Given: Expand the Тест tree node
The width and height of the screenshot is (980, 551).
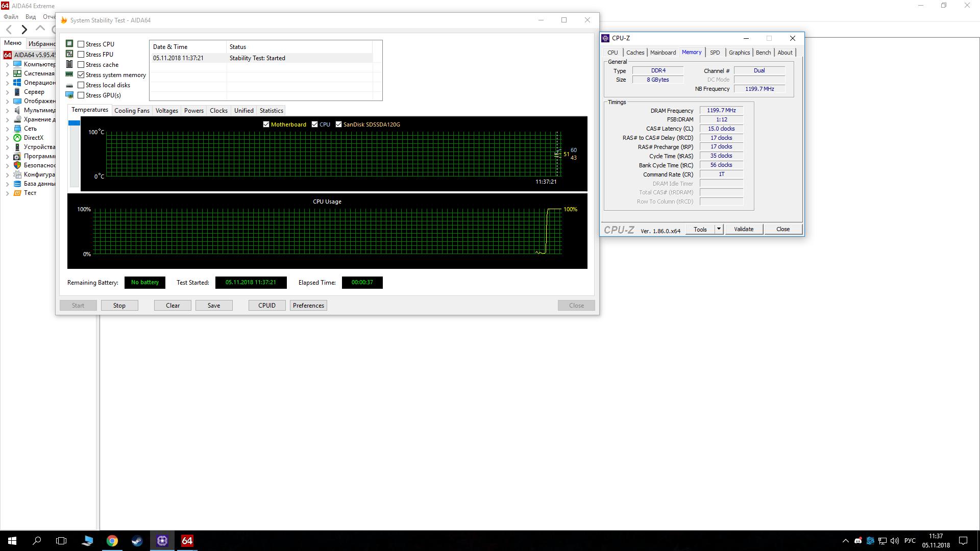Looking at the screenshot, I should pos(7,193).
